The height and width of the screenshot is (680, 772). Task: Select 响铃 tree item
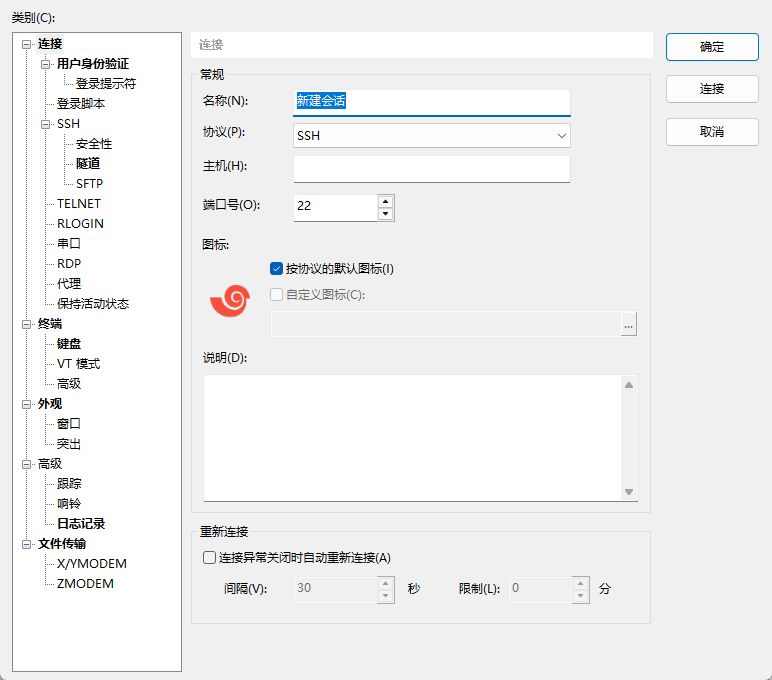[x=68, y=504]
